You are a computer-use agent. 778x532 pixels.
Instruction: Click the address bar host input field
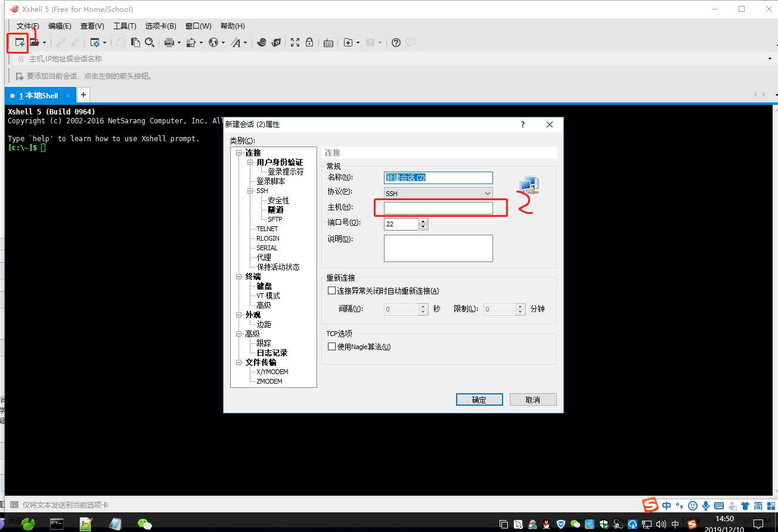(393, 59)
